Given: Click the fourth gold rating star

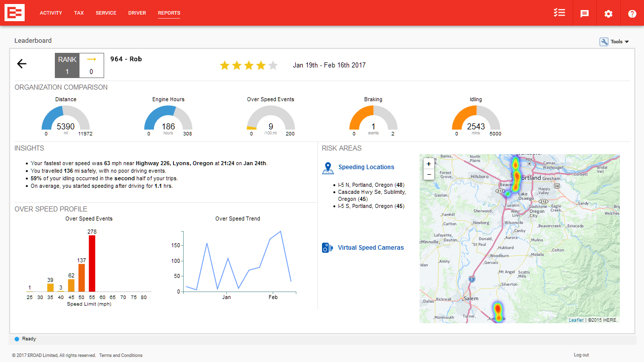Looking at the screenshot, I should [x=261, y=65].
